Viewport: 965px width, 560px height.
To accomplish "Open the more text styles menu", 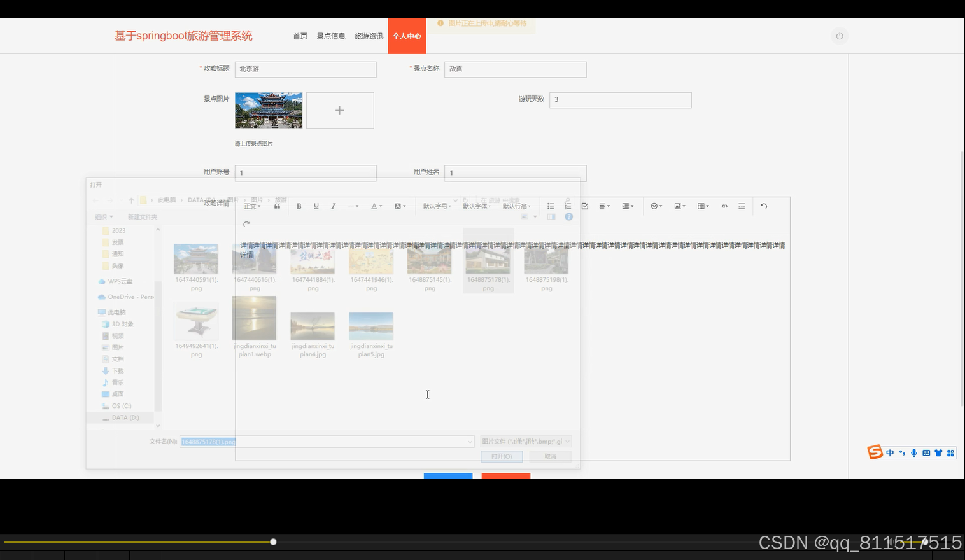I will click(353, 206).
